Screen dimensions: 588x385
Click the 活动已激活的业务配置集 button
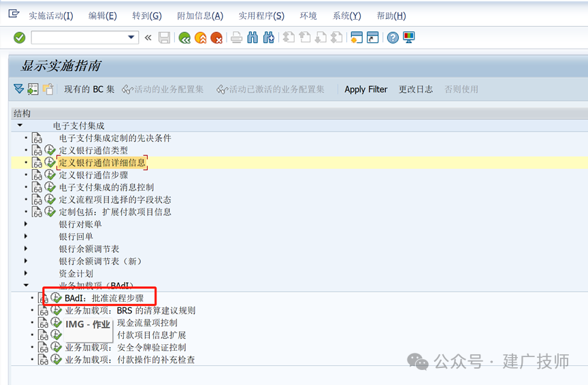pyautogui.click(x=270, y=89)
